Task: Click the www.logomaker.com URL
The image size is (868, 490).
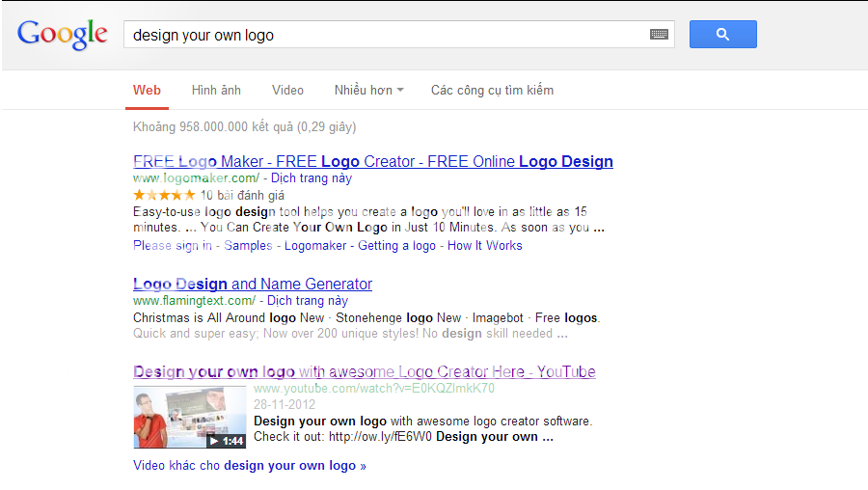Action: (196, 178)
